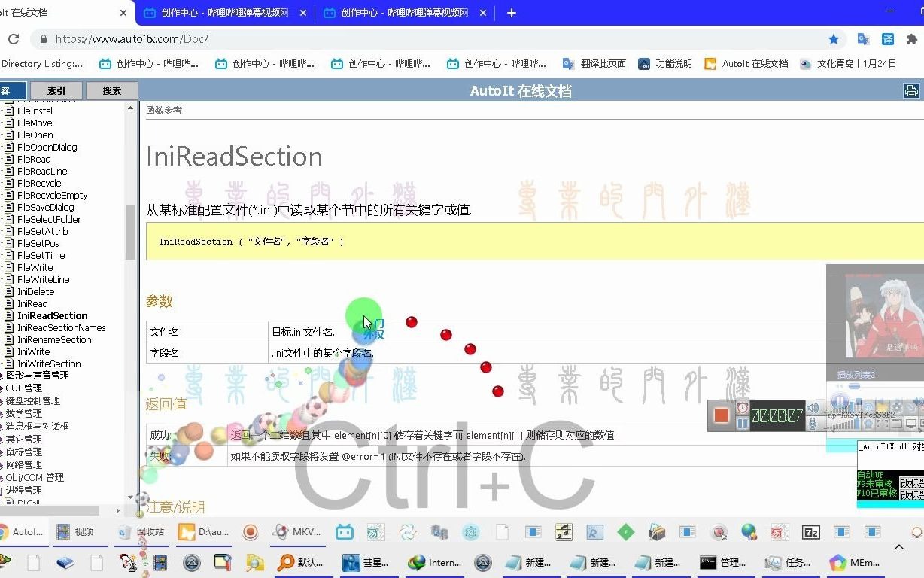The height and width of the screenshot is (578, 924).
Task: Mute the recorder speaker output
Action: click(814, 409)
